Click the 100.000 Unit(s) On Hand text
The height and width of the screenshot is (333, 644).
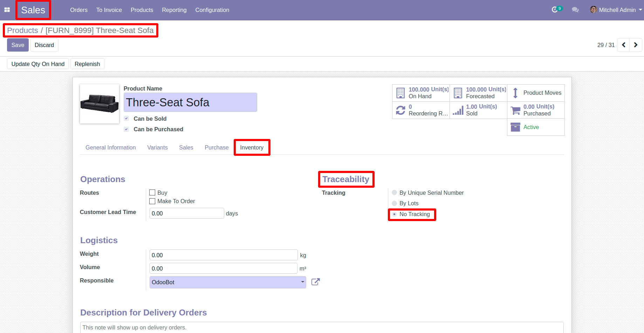(429, 93)
